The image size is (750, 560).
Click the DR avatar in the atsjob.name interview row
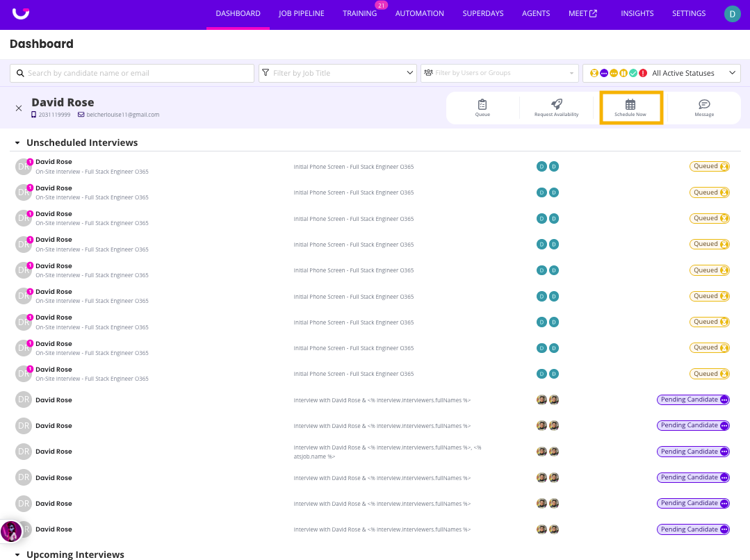tap(24, 452)
